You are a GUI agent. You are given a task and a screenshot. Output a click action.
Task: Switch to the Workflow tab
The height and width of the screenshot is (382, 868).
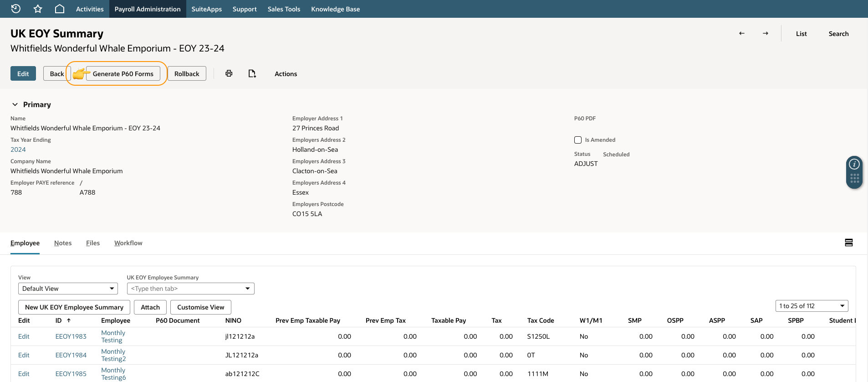tap(128, 243)
